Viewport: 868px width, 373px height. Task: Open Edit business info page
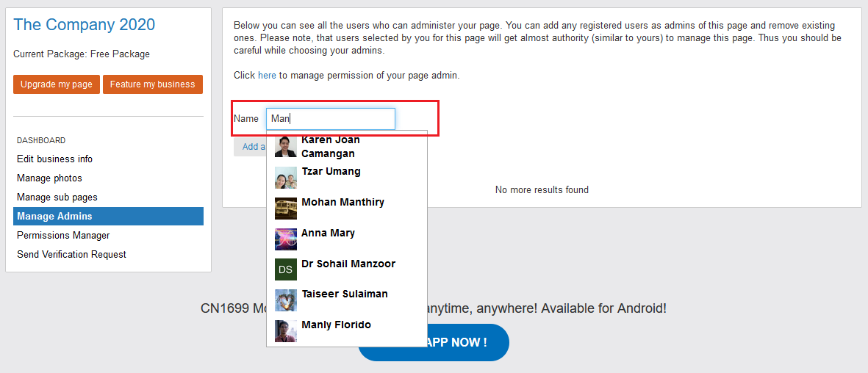pyautogui.click(x=55, y=159)
